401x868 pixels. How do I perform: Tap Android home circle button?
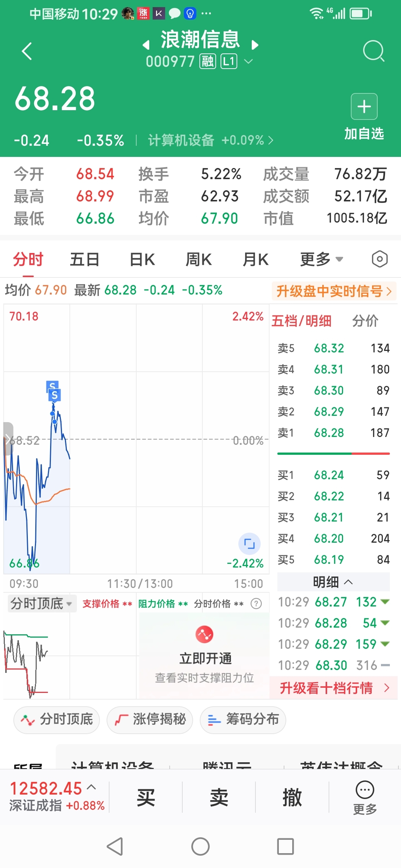pyautogui.click(x=200, y=846)
